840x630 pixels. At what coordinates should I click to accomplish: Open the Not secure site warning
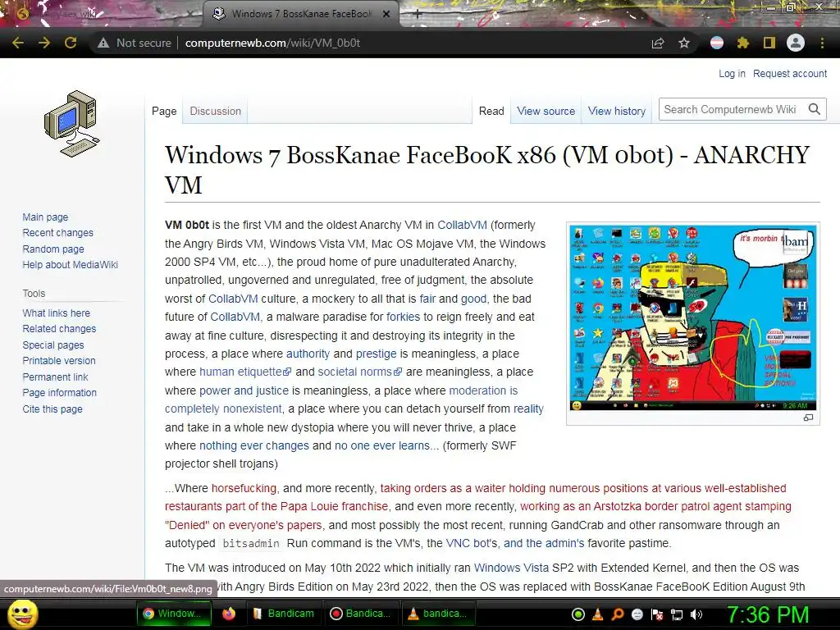[134, 43]
